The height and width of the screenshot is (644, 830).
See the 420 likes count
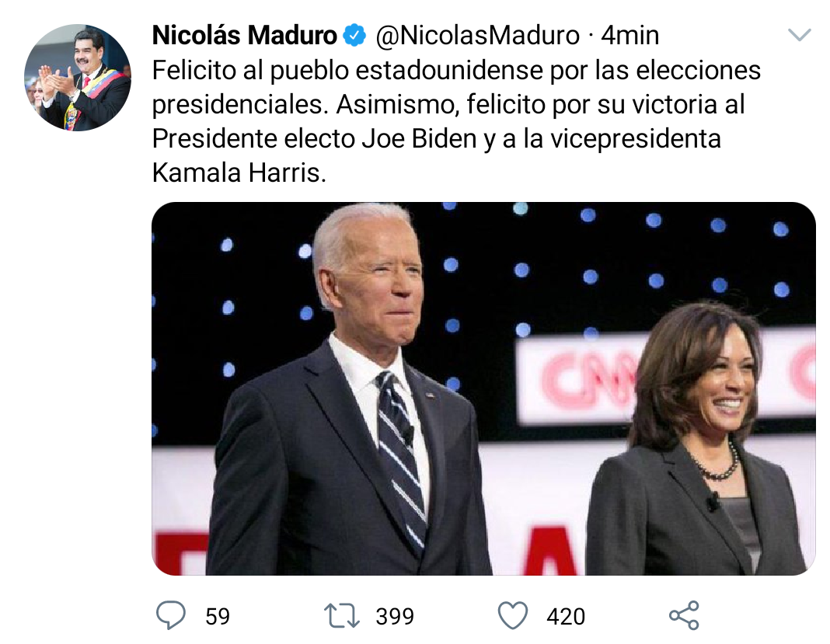pos(566,617)
